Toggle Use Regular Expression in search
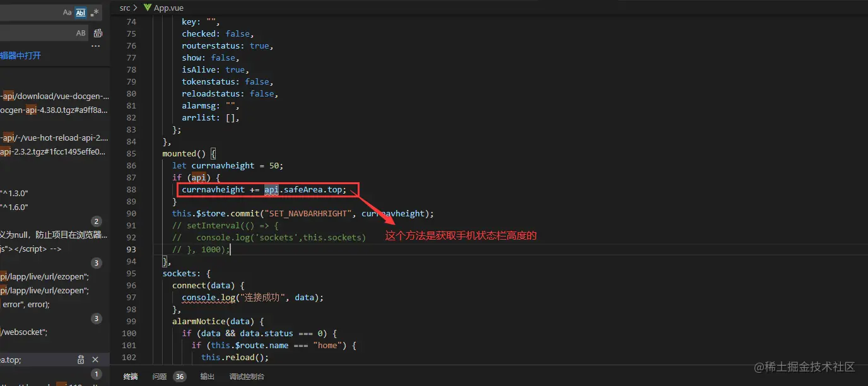This screenshot has width=868, height=386. tap(95, 13)
